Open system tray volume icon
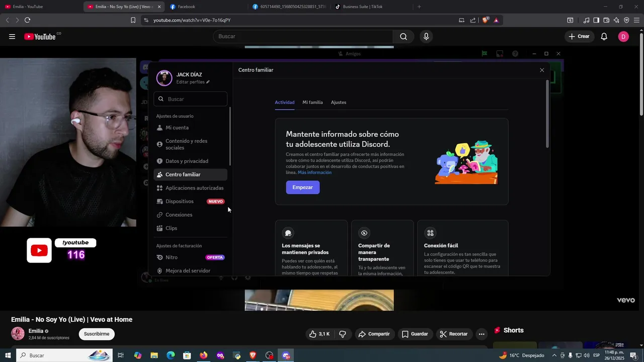The image size is (644, 362). 586,355
